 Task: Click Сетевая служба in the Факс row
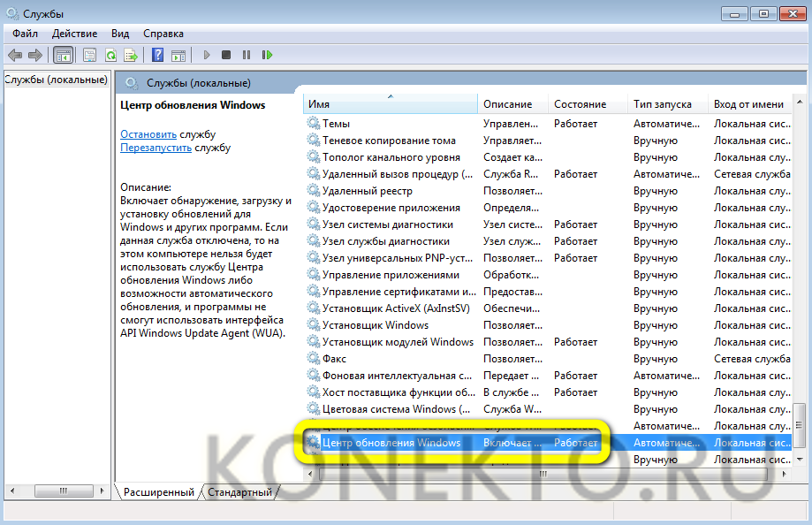tap(752, 358)
